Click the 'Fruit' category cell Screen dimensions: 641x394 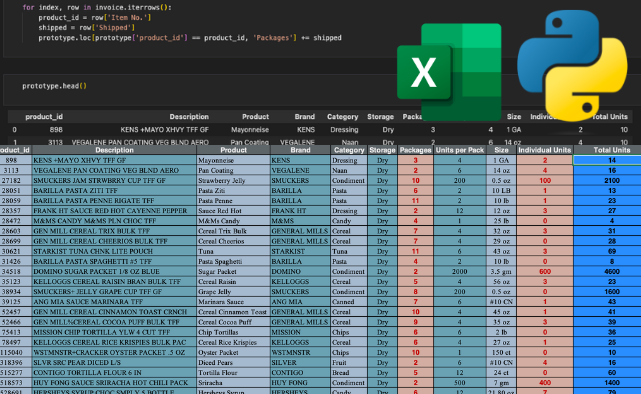tap(349, 362)
